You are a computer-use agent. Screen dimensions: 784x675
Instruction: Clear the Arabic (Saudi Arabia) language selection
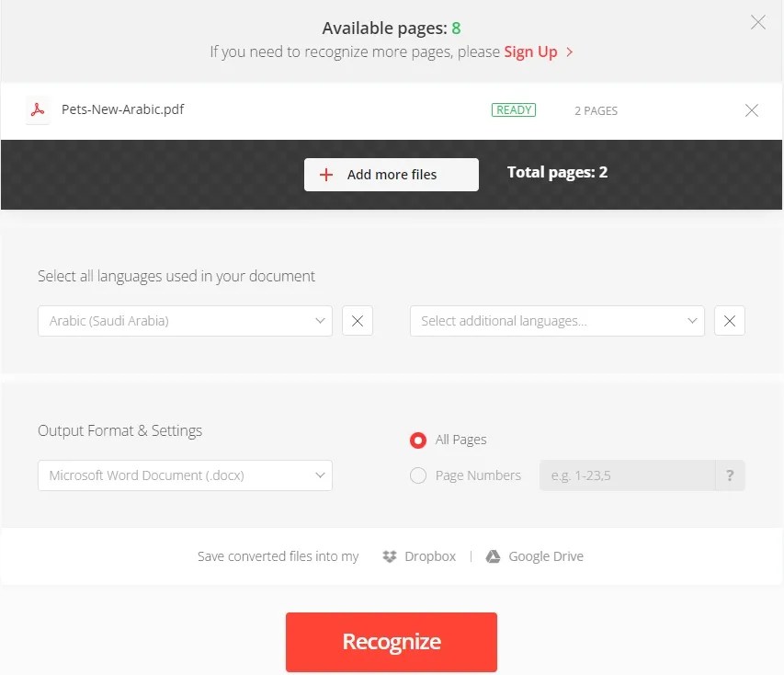[358, 320]
